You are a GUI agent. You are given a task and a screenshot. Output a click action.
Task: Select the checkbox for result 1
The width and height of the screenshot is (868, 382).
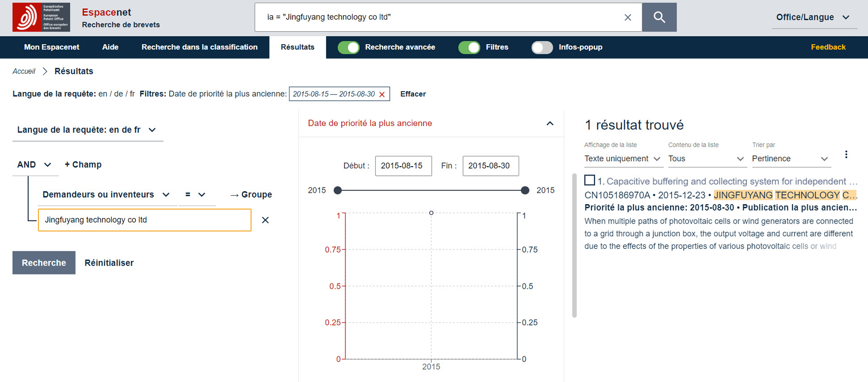(589, 180)
